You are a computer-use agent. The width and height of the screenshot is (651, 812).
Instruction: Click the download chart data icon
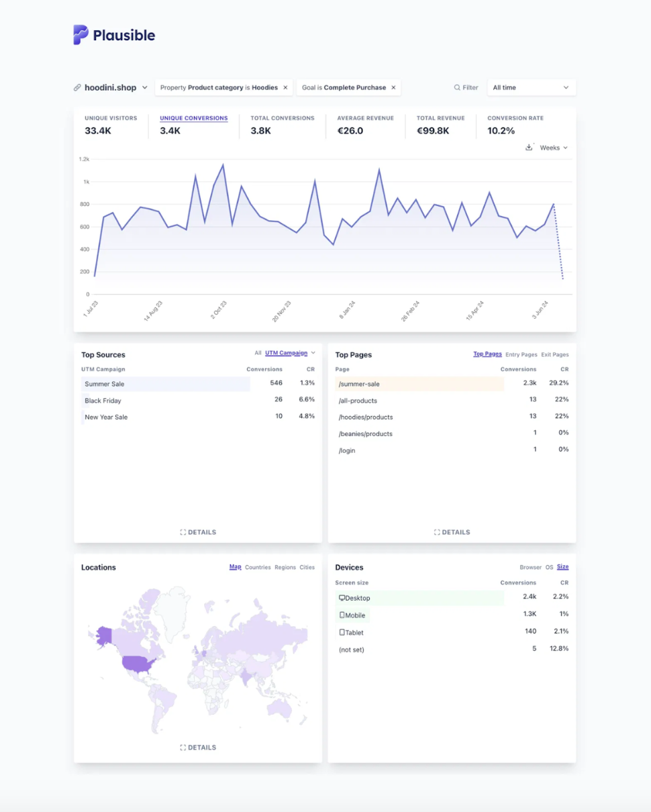coord(530,146)
